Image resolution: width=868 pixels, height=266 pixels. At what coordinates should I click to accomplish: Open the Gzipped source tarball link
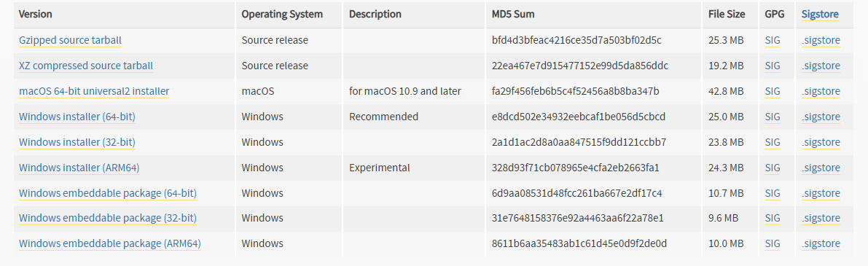70,40
